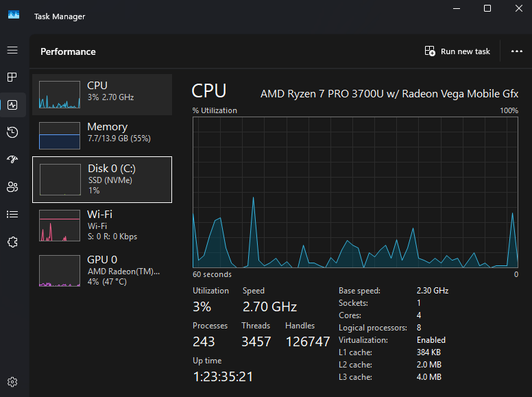This screenshot has height=397, width=532.
Task: Click the 4% (47 °C) GPU text
Action: 107,282
